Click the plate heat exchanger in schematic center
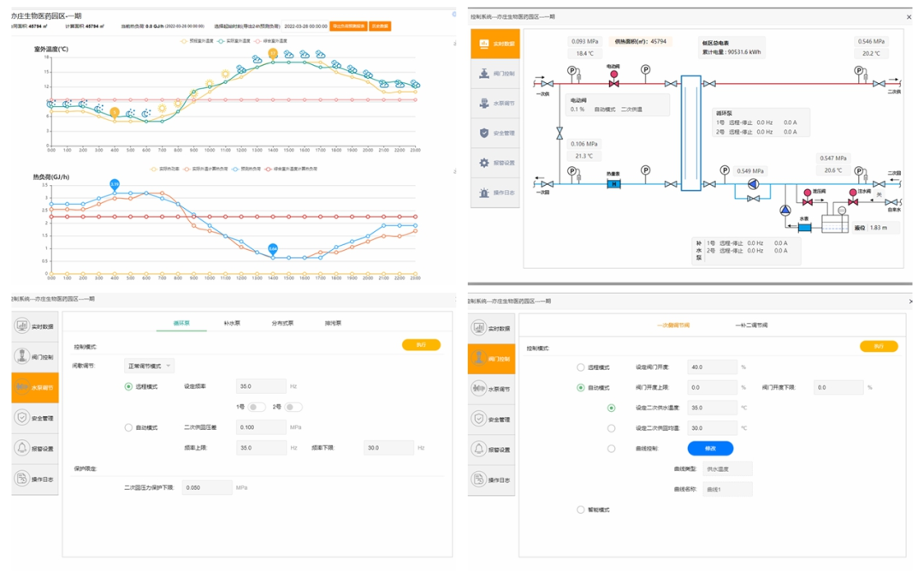Viewport: 924px width, 578px height. click(x=690, y=134)
